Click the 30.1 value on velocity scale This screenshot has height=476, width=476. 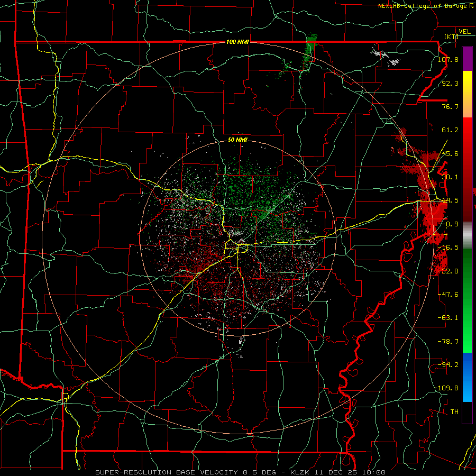pos(450,177)
